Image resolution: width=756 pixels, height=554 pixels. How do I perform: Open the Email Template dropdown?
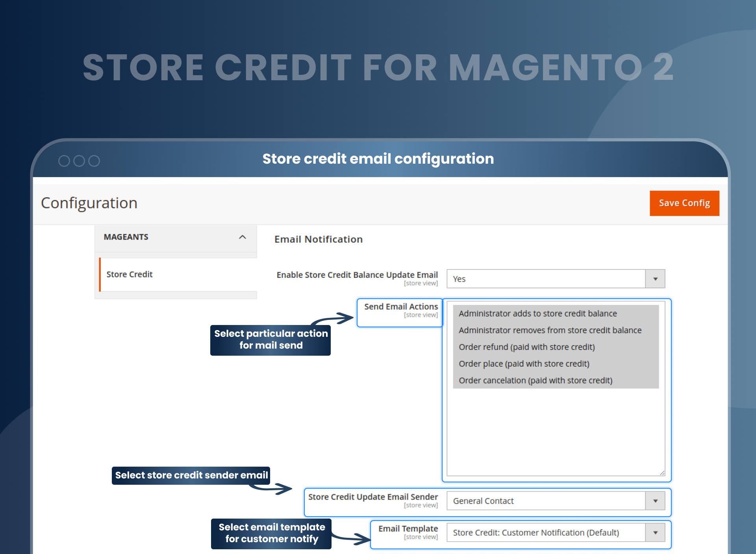point(556,532)
